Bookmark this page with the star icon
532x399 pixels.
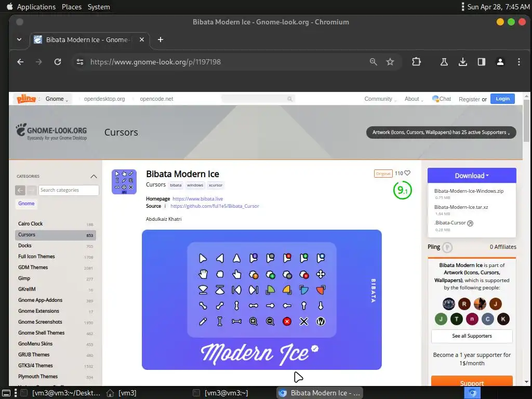[390, 62]
